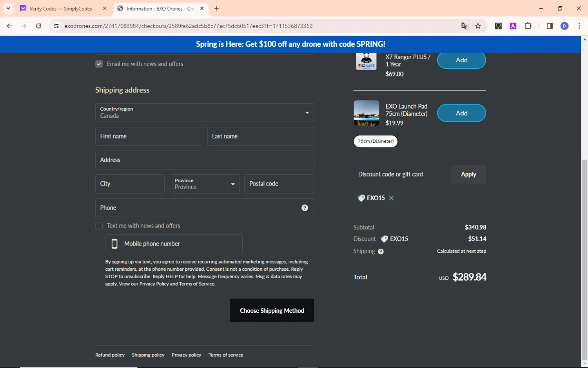Viewport: 588px width, 368px height.
Task: Open the Shipping policy link
Action: tap(148, 355)
